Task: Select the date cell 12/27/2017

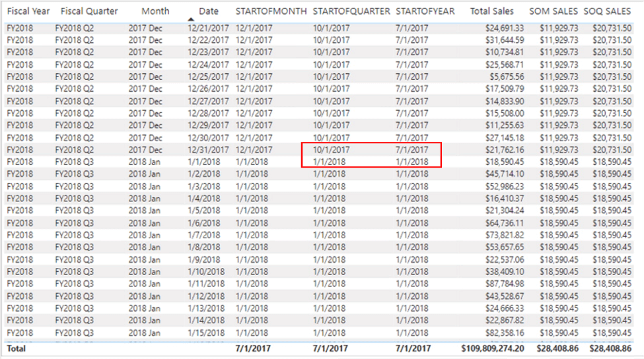Action: 208,102
